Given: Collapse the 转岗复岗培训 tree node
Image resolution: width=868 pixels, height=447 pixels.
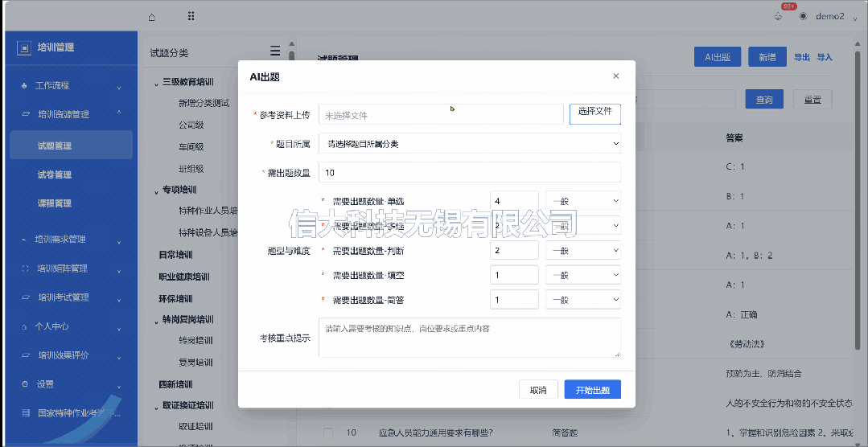Looking at the screenshot, I should pyautogui.click(x=156, y=320).
